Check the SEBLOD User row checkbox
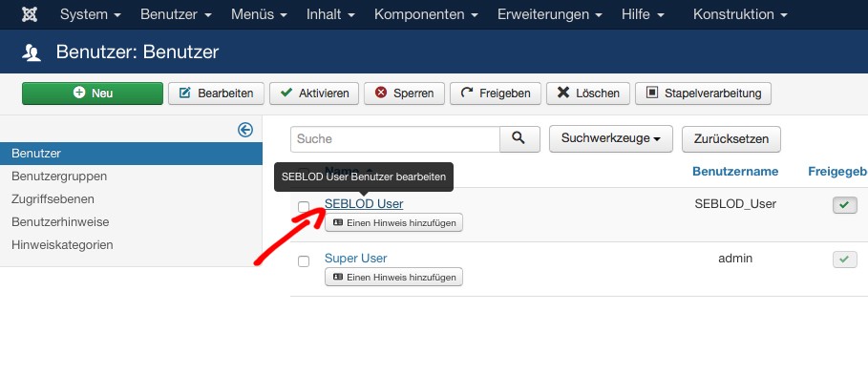The image size is (868, 374). [x=304, y=206]
